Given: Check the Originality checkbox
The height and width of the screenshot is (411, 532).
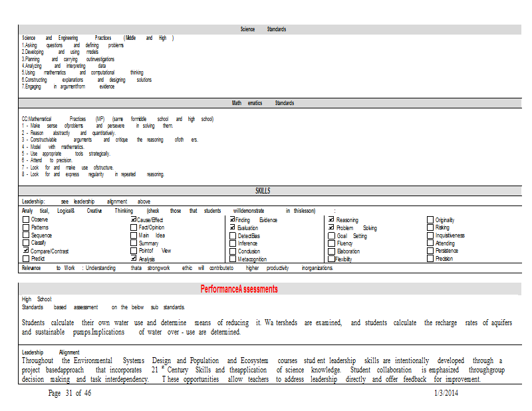Looking at the screenshot, I should pyautogui.click(x=430, y=219).
